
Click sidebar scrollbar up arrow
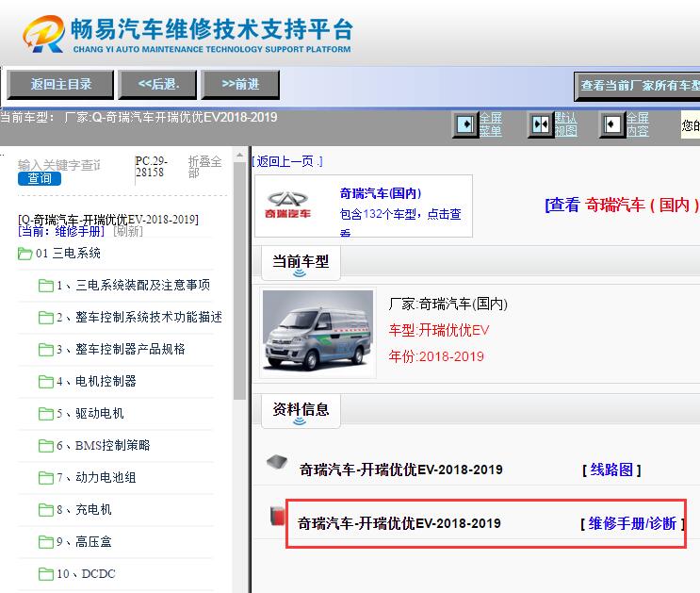pos(239,155)
